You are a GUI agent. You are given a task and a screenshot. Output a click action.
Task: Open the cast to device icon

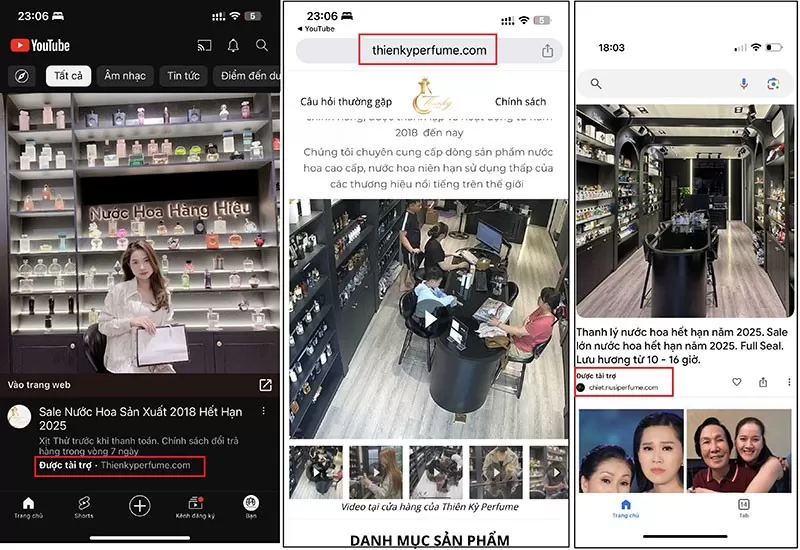click(204, 46)
